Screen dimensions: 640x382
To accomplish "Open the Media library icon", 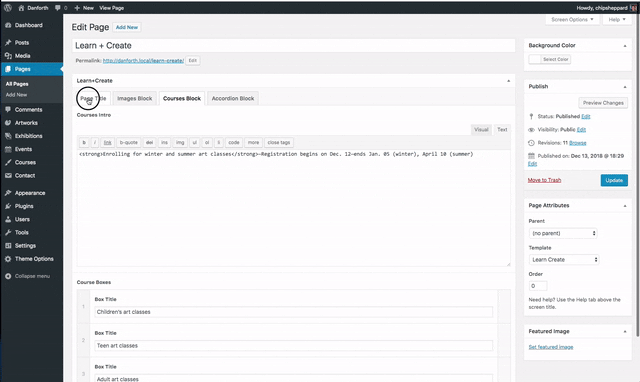I will [8, 56].
